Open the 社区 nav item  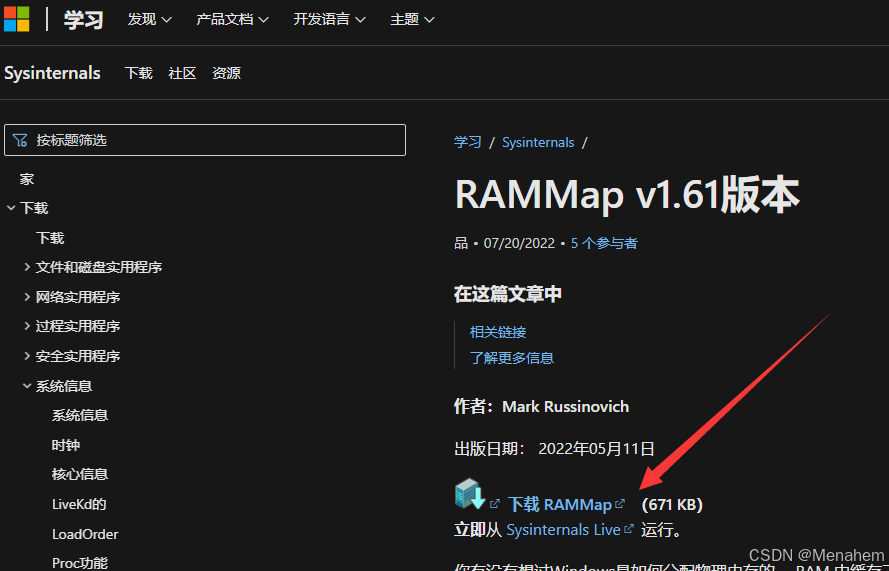coord(182,73)
